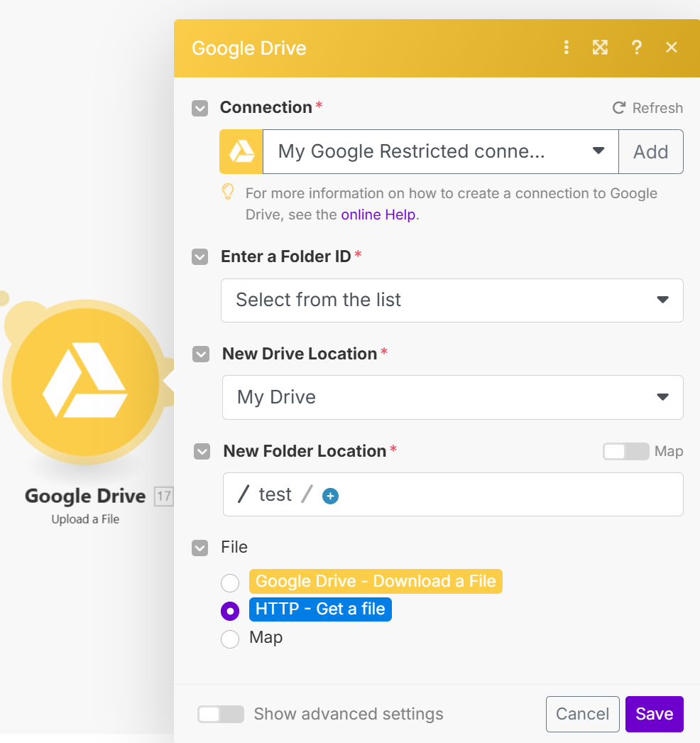
Task: Collapse the File section chevron
Action: coord(200,548)
